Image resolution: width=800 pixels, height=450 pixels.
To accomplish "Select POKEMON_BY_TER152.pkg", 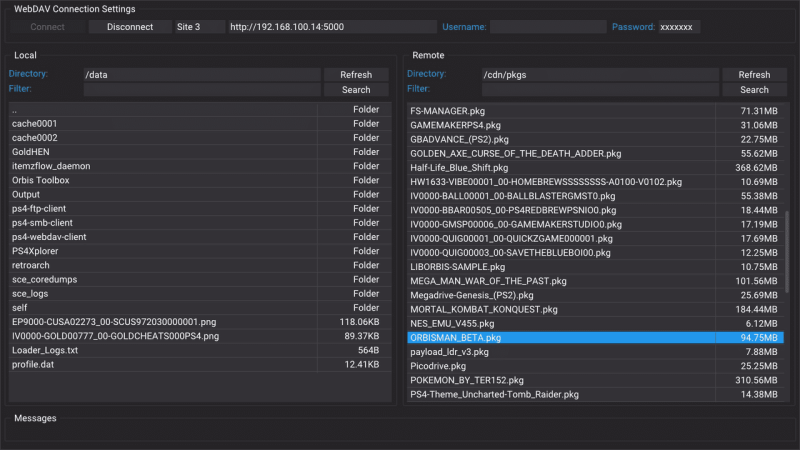I will (x=595, y=380).
